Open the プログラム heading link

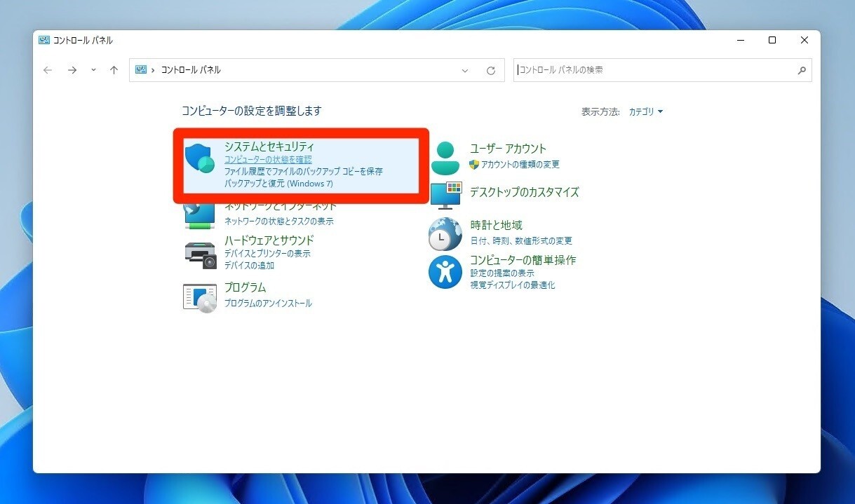[245, 287]
